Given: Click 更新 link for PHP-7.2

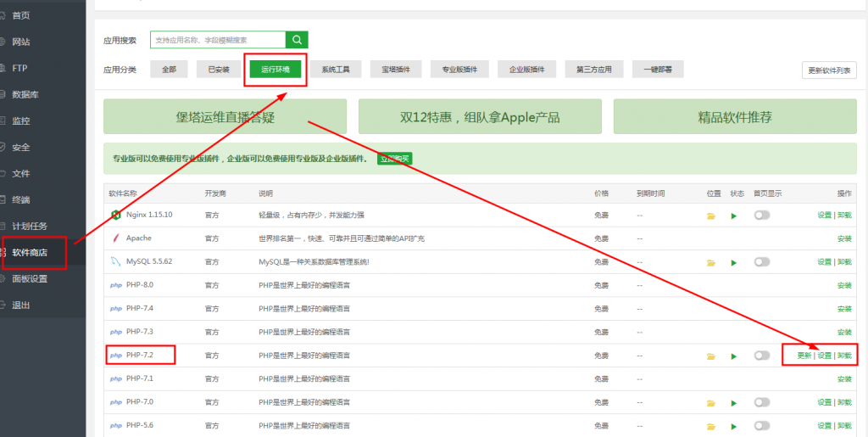Looking at the screenshot, I should (804, 356).
